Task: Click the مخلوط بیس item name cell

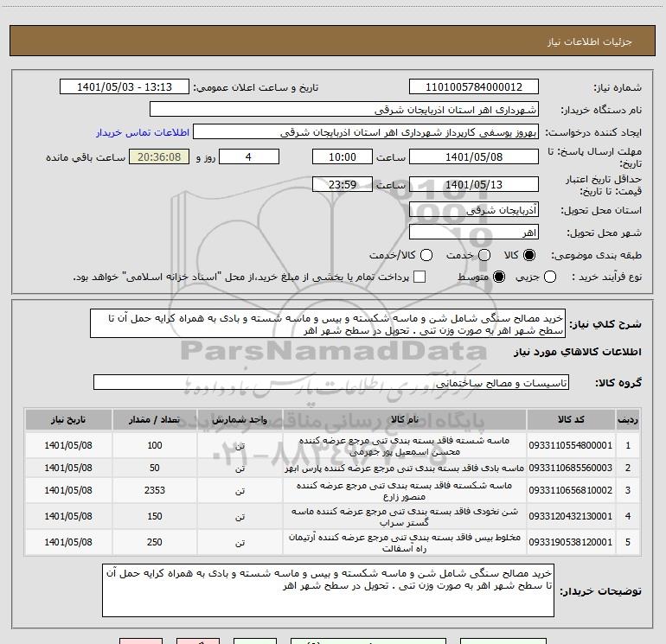Action: coord(405,542)
